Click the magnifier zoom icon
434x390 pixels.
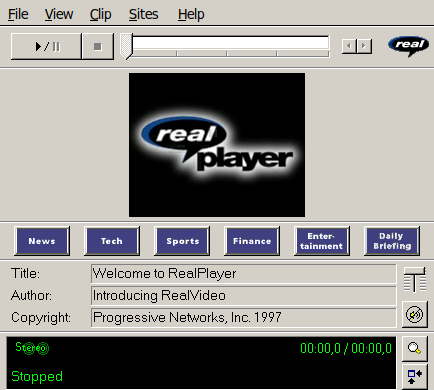415,349
